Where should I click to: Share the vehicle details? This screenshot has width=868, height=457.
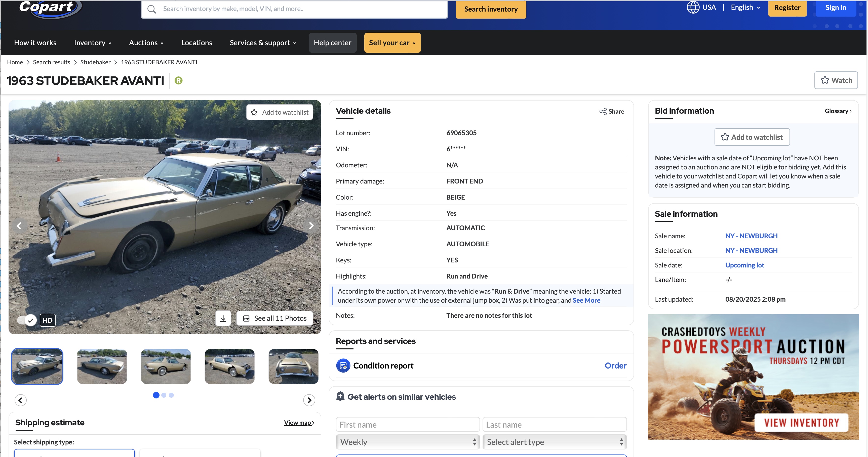tap(612, 111)
